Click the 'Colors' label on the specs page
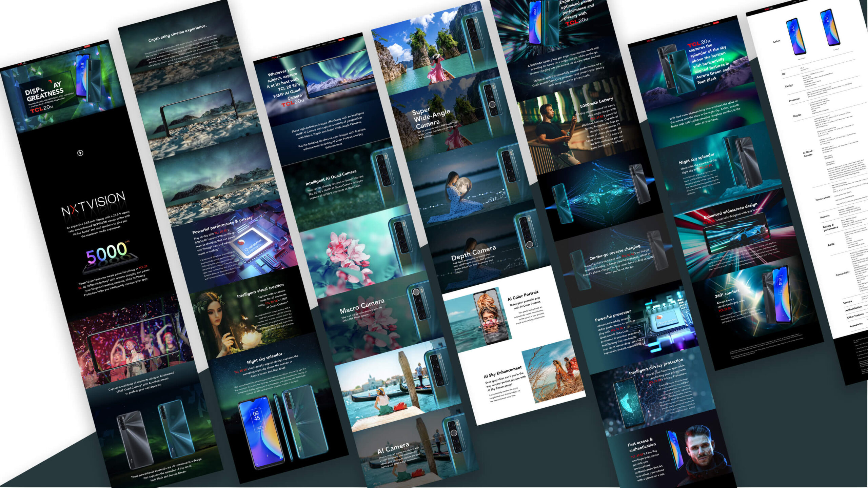Screen dimensions: 868x488 click(x=777, y=41)
